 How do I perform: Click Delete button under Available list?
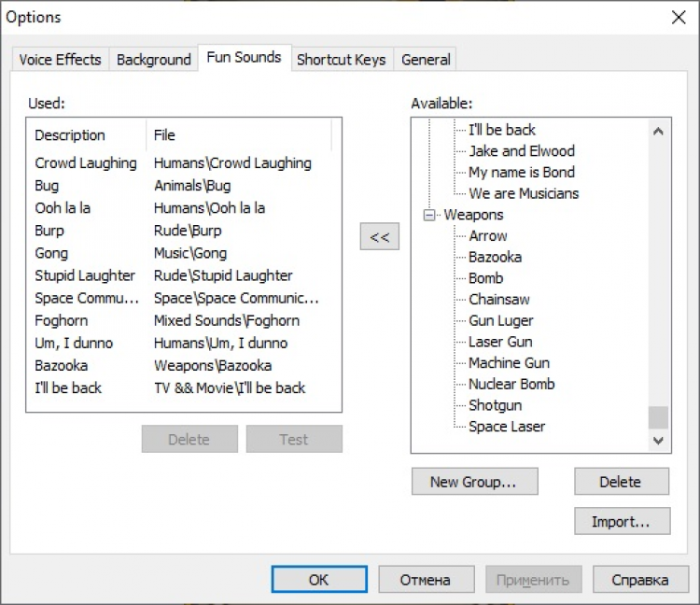click(x=621, y=482)
